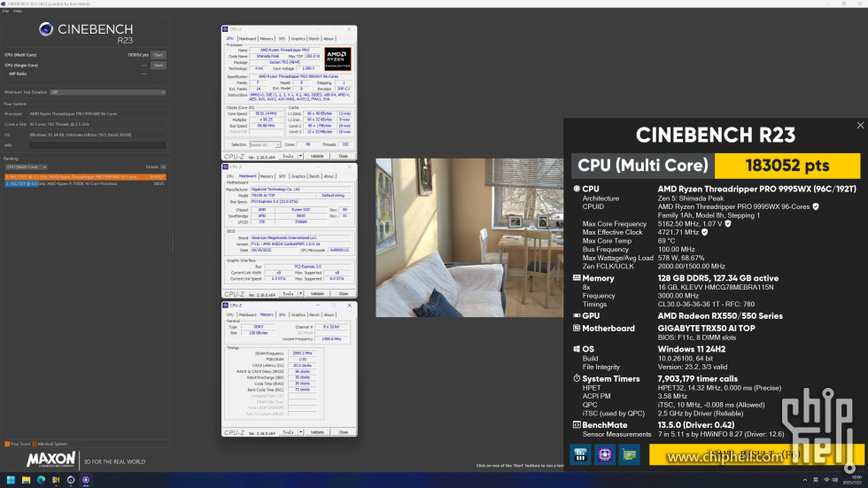The width and height of the screenshot is (868, 488).
Task: Launch Microsoft Edge from the taskbar
Action: tap(41, 480)
